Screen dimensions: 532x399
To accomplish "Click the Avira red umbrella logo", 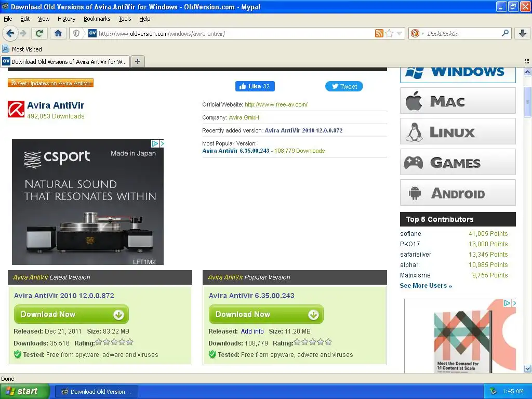I will click(16, 109).
